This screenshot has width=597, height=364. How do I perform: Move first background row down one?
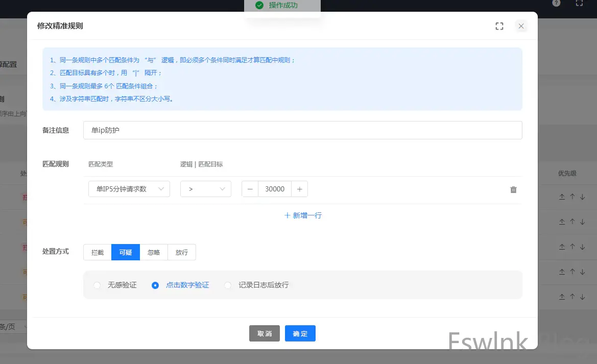pos(583,197)
